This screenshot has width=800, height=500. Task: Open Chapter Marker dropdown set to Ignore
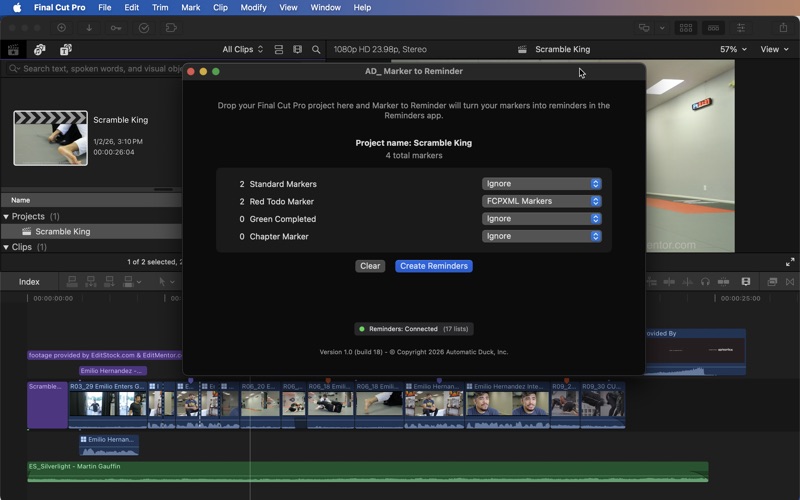pyautogui.click(x=541, y=236)
